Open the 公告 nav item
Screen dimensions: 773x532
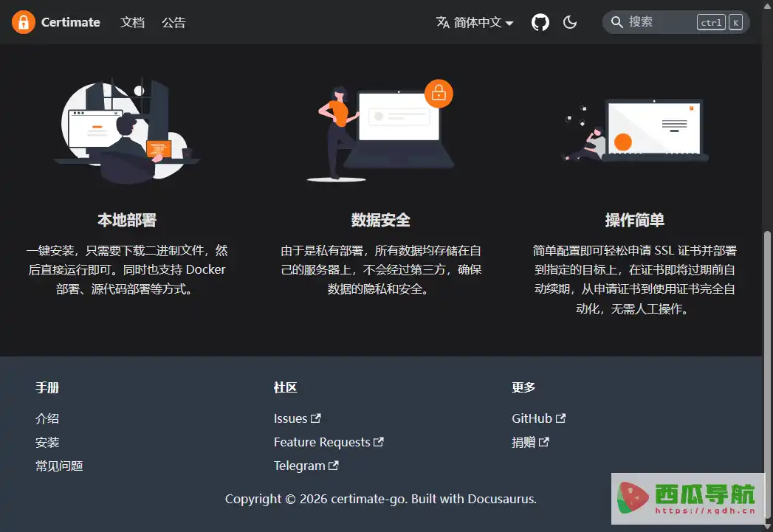(x=174, y=22)
